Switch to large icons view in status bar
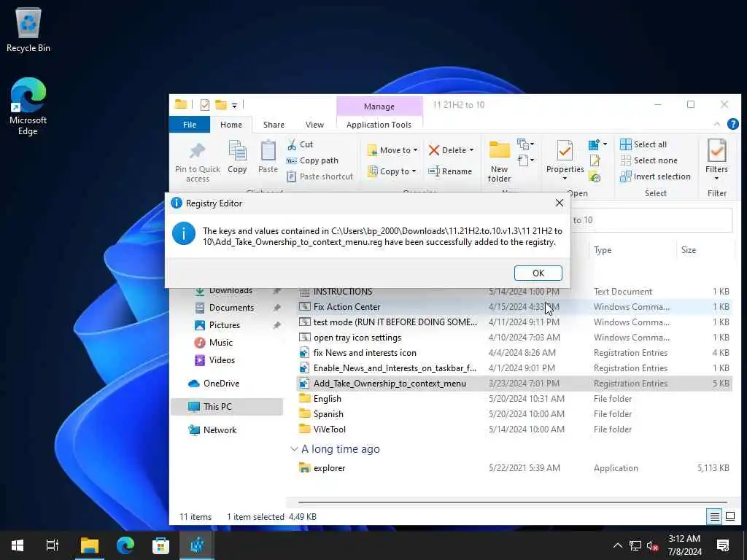This screenshot has height=560, width=747. (729, 516)
